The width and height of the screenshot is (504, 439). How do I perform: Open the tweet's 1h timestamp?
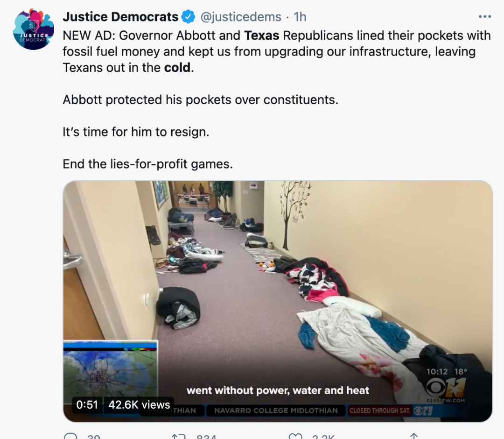300,17
